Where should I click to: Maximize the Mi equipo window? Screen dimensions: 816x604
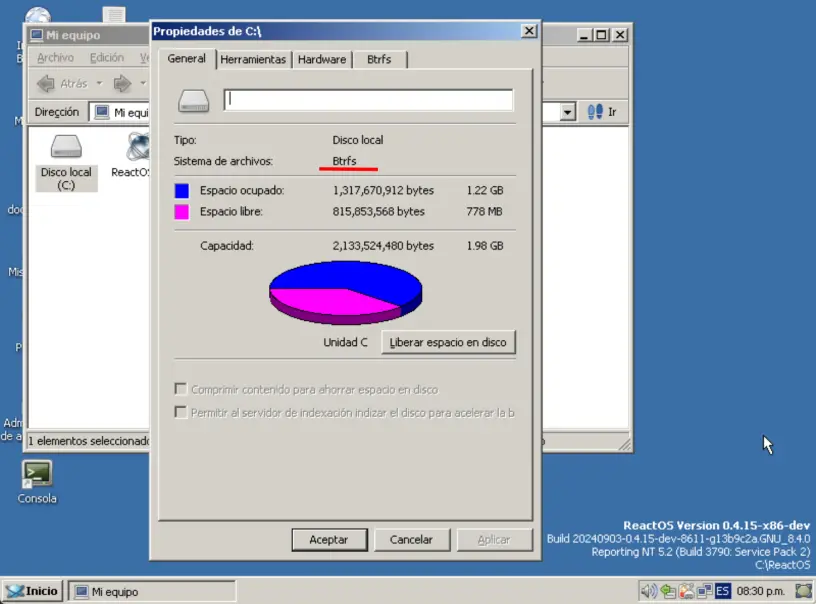coord(601,35)
